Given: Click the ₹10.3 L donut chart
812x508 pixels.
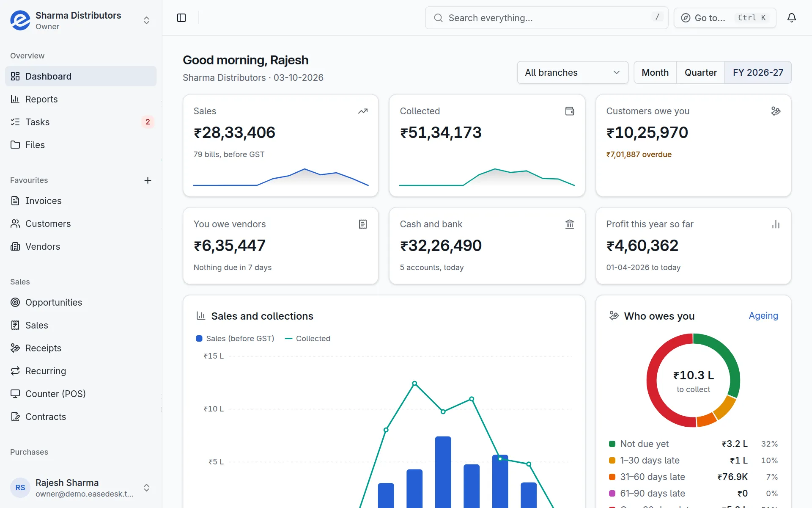Looking at the screenshot, I should [693, 380].
